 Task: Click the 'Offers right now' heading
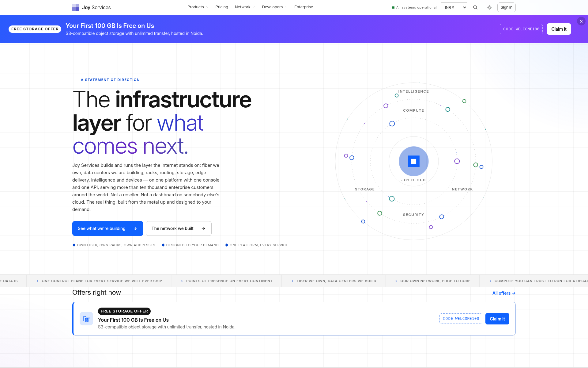tap(96, 293)
